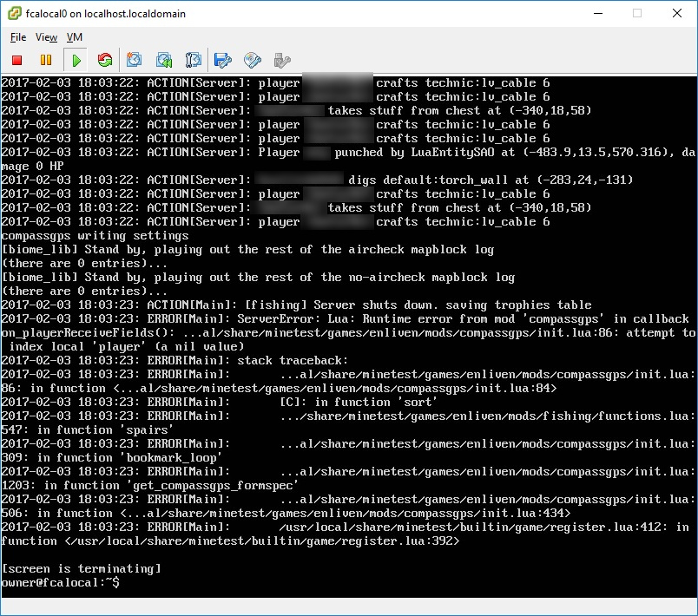Screen dimensions: 698x616
Task: Open the View menu
Action: [47, 37]
